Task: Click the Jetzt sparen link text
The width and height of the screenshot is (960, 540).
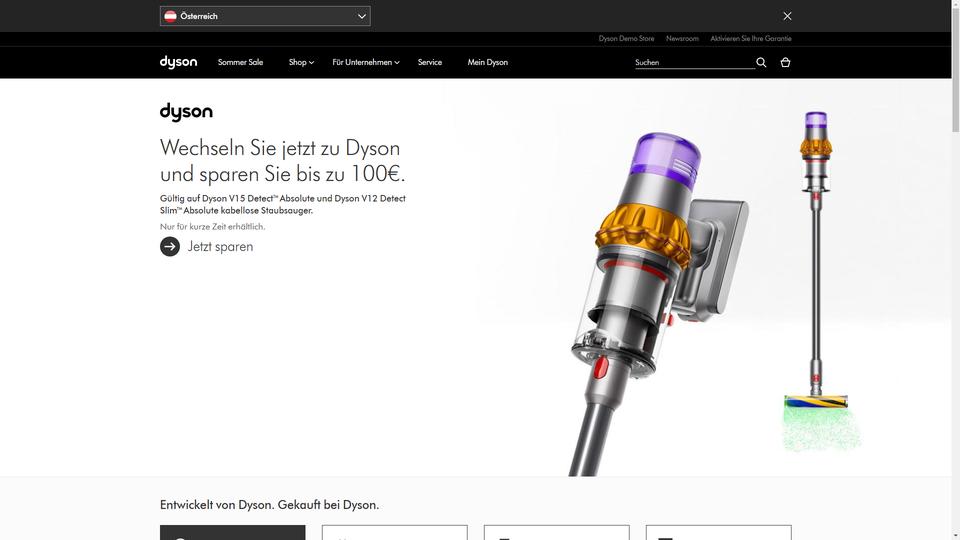Action: tap(220, 247)
